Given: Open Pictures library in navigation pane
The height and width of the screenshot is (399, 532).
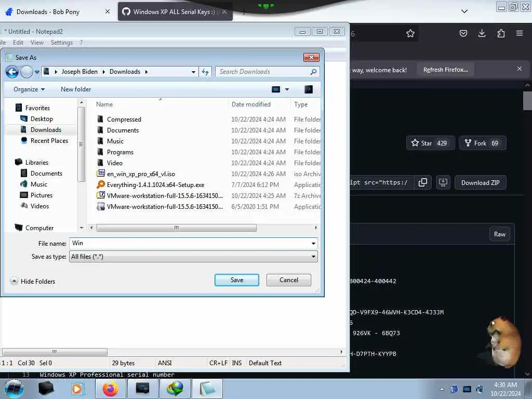Looking at the screenshot, I should tap(42, 195).
